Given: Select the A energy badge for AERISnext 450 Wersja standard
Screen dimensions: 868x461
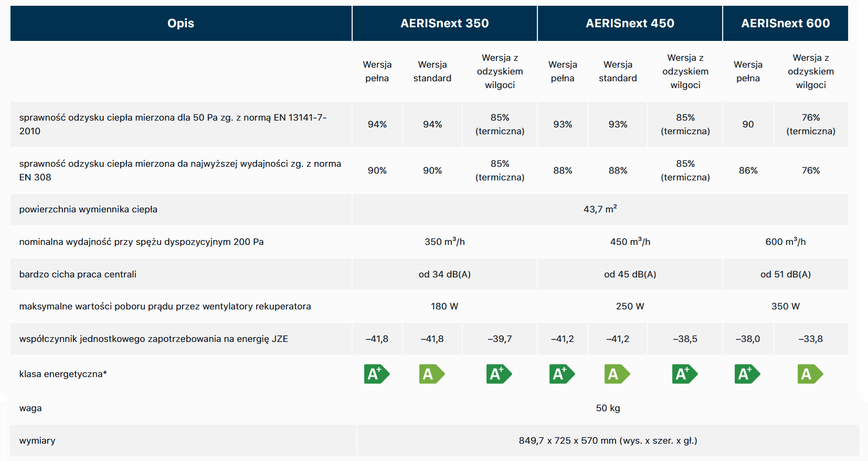Looking at the screenshot, I should (x=617, y=374).
